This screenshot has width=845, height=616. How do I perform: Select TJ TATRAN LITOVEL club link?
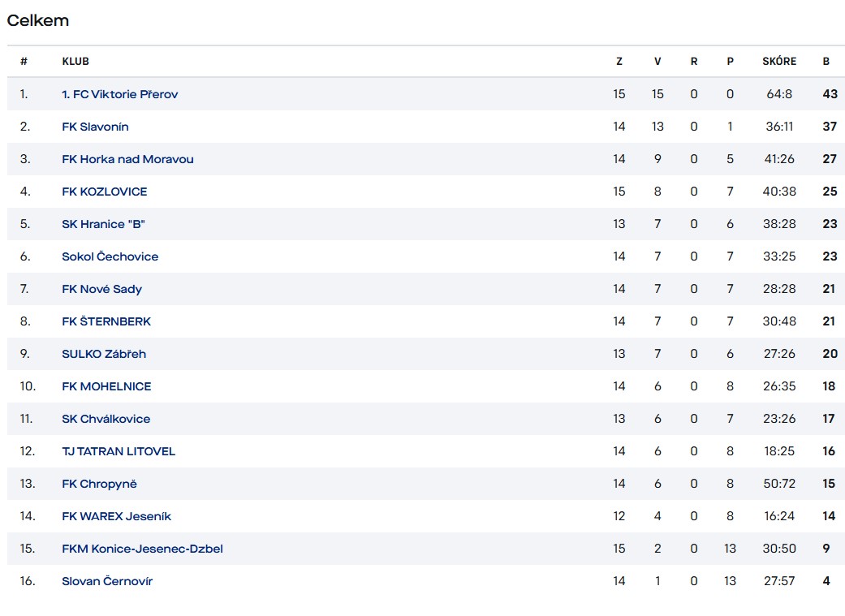pyautogui.click(x=119, y=451)
